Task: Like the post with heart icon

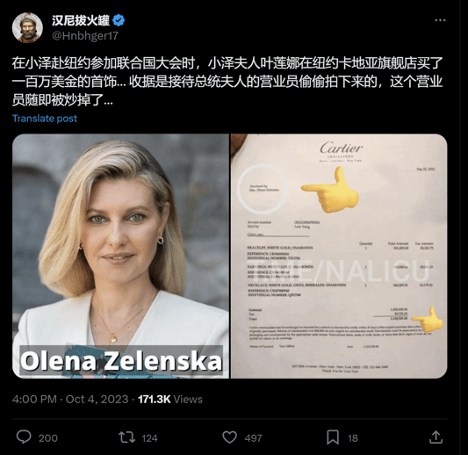Action: tap(230, 437)
